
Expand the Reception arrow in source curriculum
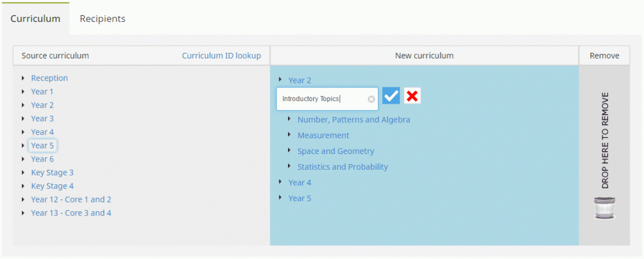[x=23, y=78]
